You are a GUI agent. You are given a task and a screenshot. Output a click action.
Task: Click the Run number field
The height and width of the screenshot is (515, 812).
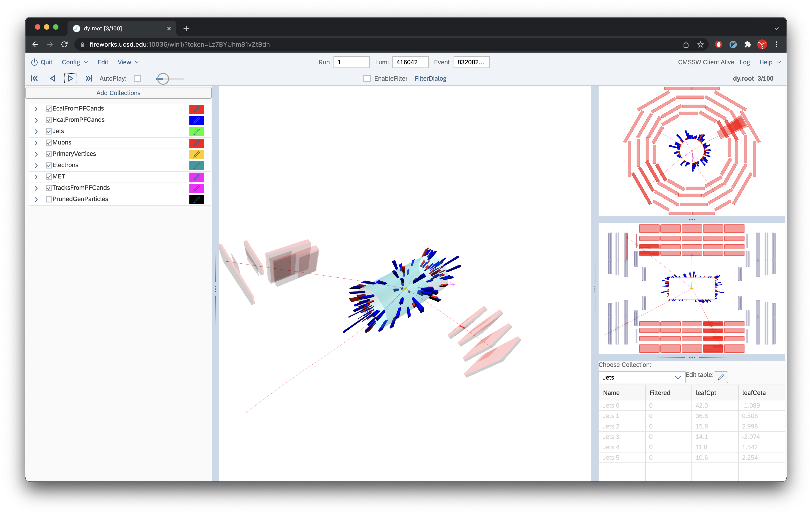coord(351,62)
